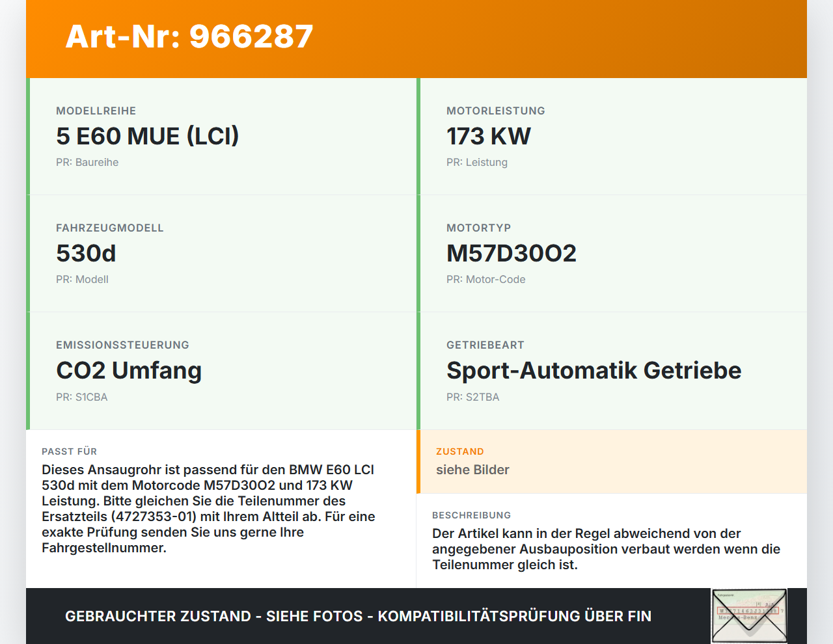Image resolution: width=833 pixels, height=644 pixels.
Task: Click the Motorleistung 173 KW card
Action: (612, 137)
